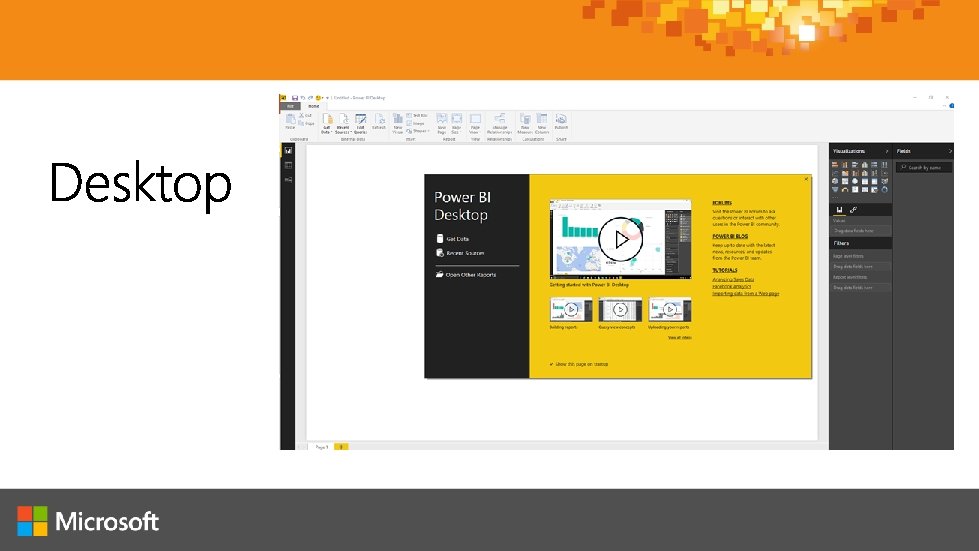Click the Edit Queries ribbon button
This screenshot has height=551, width=979.
(360, 123)
